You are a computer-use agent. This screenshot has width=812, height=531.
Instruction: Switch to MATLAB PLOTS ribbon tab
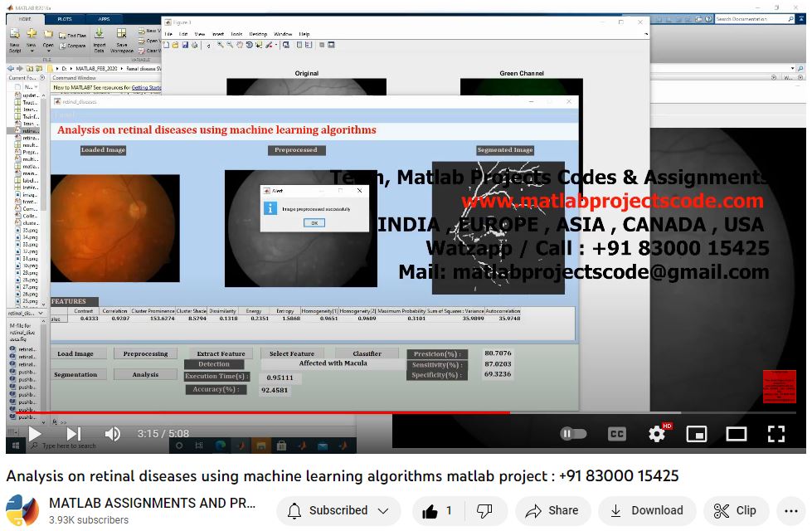65,18
